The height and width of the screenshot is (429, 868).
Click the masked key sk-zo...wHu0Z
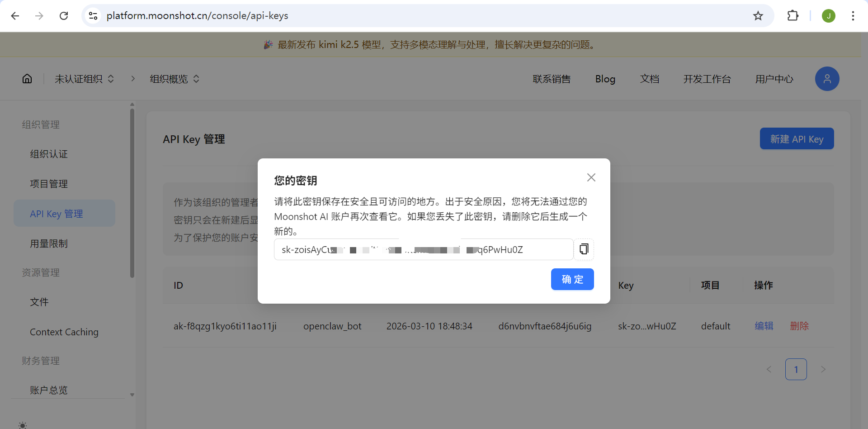pyautogui.click(x=647, y=326)
